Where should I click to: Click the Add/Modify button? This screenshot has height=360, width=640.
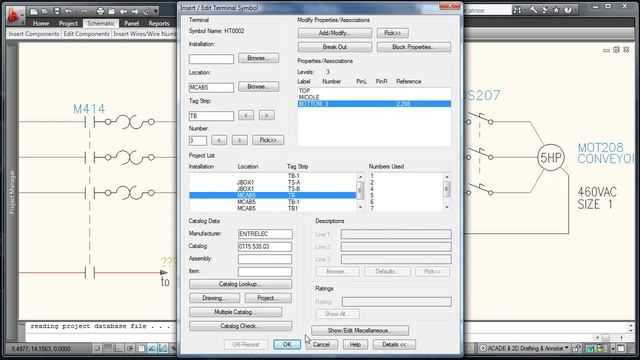[335, 33]
